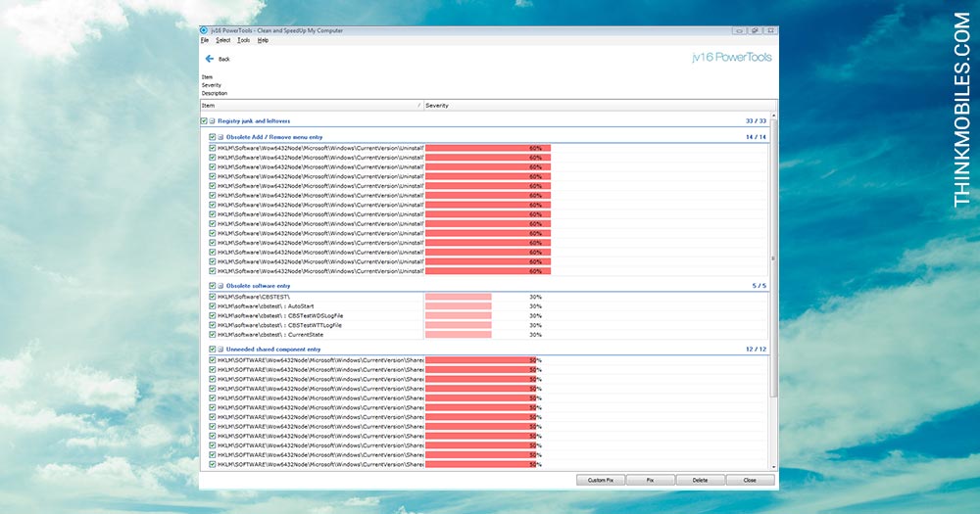Image resolution: width=980 pixels, height=514 pixels.
Task: Click the Custom Fix button
Action: pyautogui.click(x=601, y=481)
